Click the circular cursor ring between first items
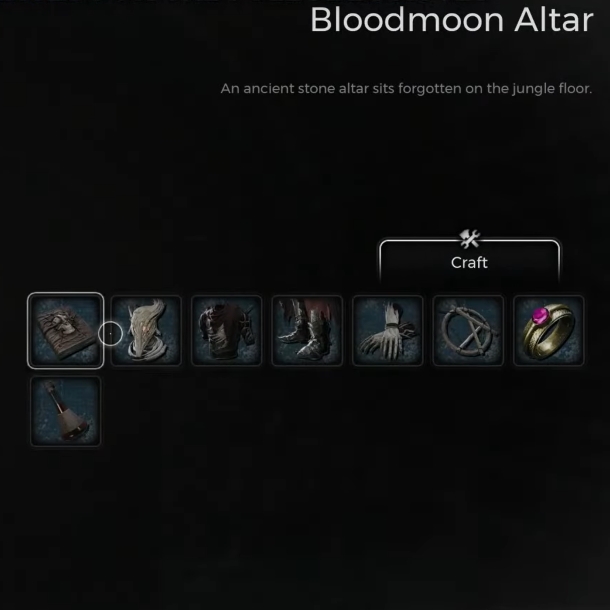Image resolution: width=610 pixels, height=610 pixels. (x=110, y=333)
